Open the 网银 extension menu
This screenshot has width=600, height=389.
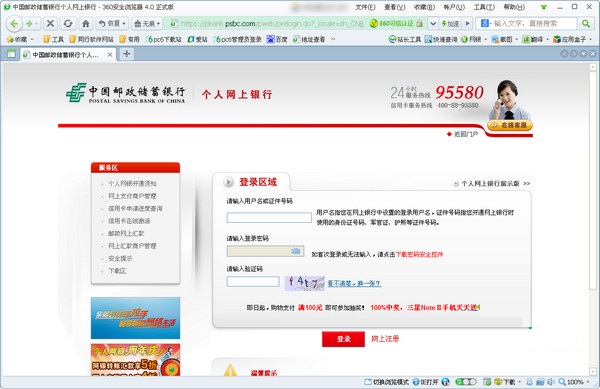coord(474,39)
